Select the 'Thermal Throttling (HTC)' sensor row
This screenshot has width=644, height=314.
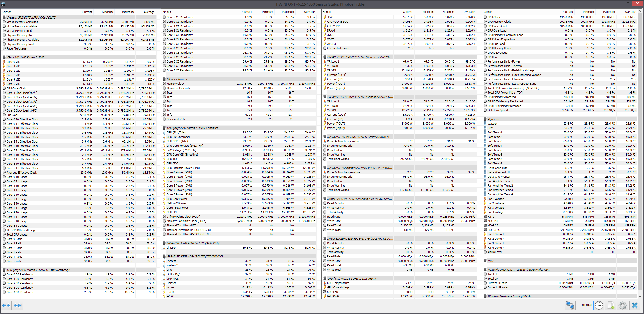point(182,225)
